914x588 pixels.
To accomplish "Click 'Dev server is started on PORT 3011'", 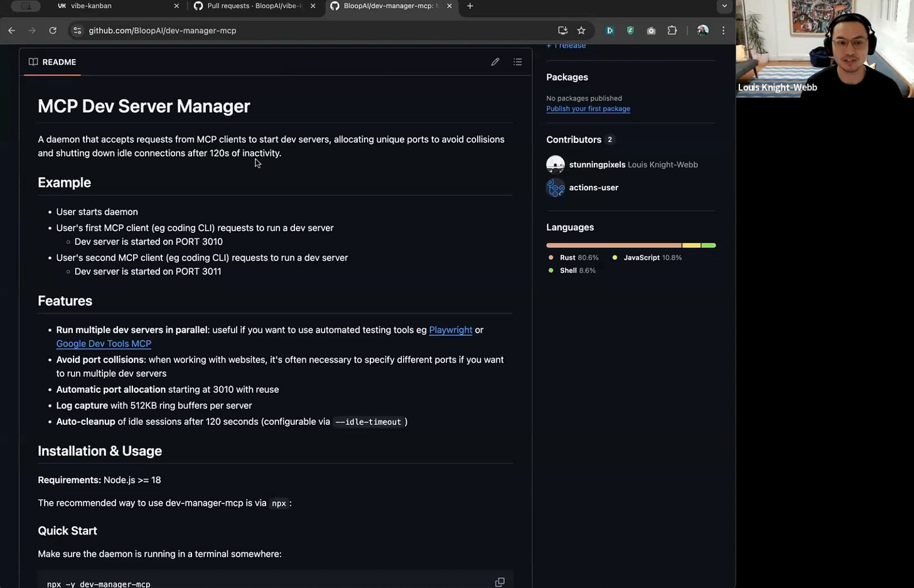I will [148, 271].
